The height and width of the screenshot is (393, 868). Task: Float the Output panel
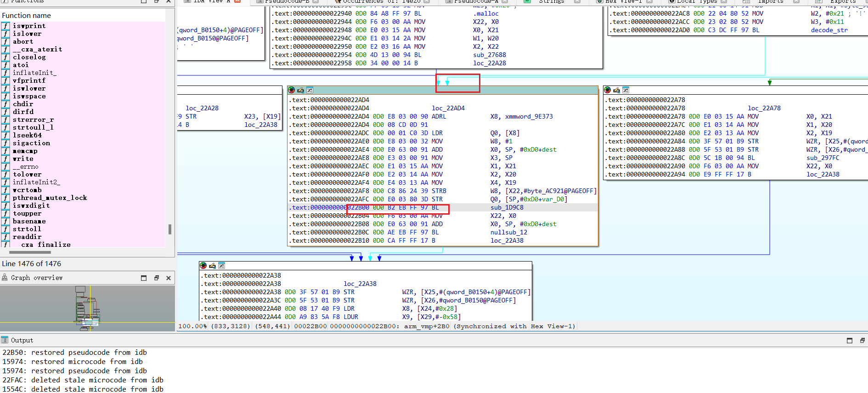[862, 341]
